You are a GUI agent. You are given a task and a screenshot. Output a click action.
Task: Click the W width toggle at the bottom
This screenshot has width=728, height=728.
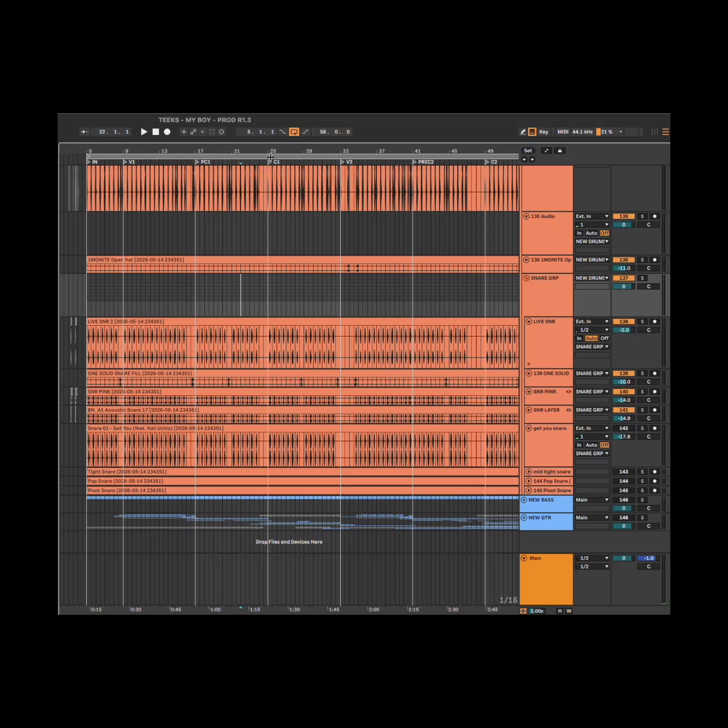click(x=569, y=611)
